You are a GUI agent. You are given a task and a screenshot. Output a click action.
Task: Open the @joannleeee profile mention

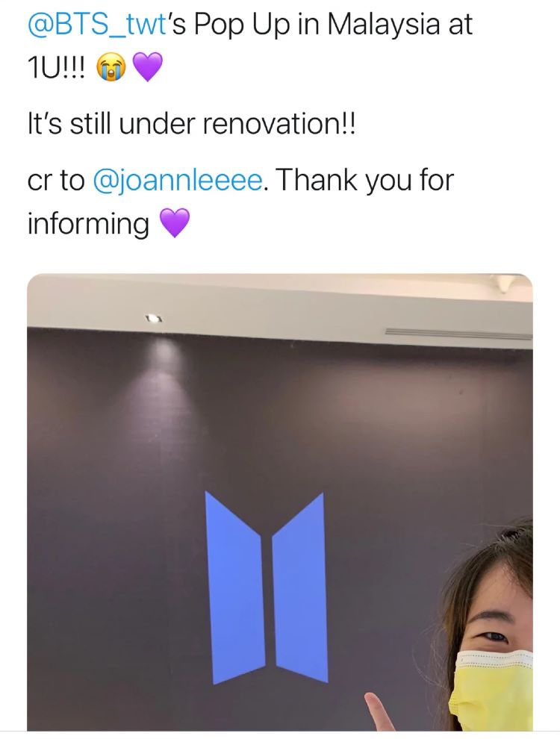coord(178,181)
